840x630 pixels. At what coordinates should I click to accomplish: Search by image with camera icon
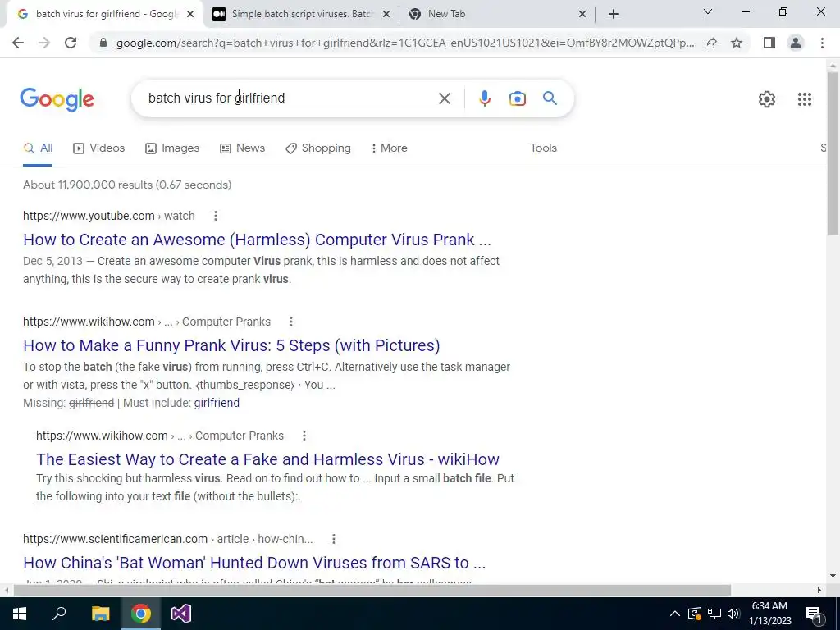[518, 98]
